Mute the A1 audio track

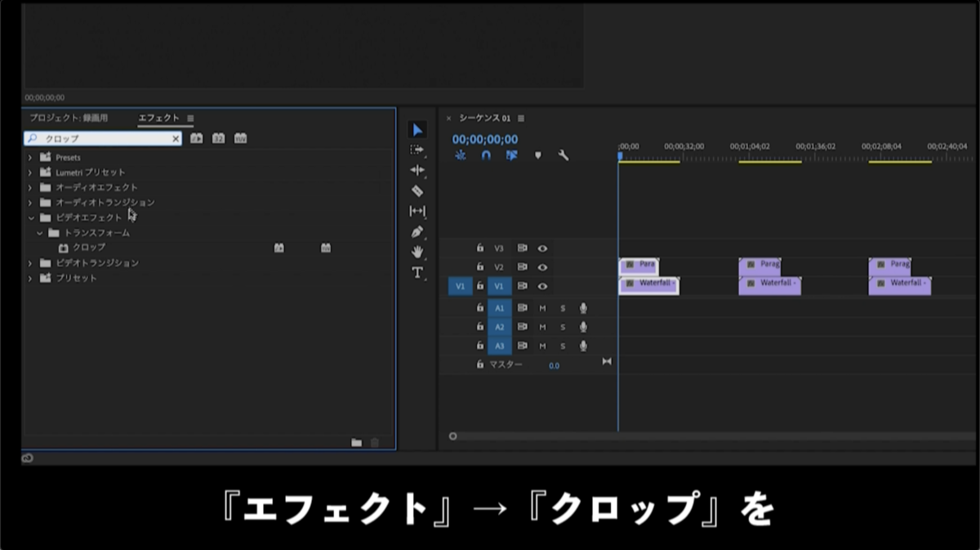coord(543,308)
